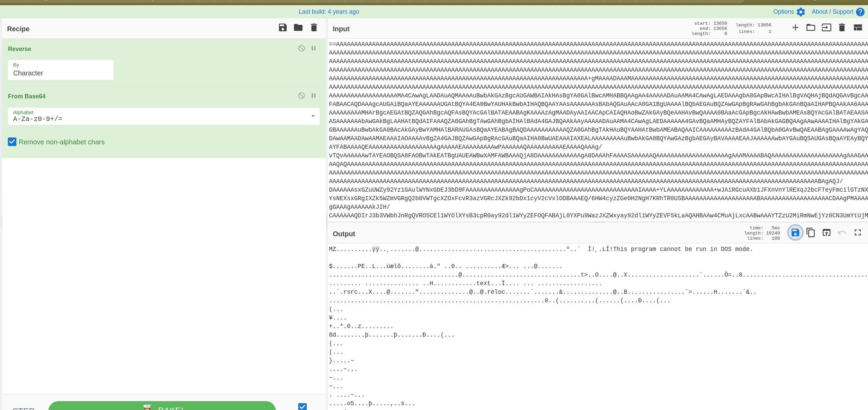Image resolution: width=868 pixels, height=410 pixels.
Task: Save the current recipe
Action: pos(282,28)
